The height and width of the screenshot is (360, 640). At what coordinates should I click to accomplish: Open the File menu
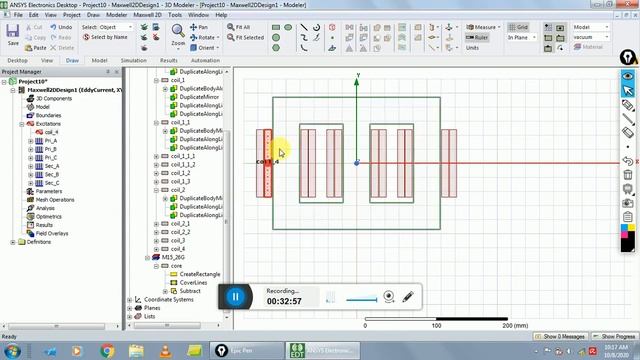pos(18,15)
